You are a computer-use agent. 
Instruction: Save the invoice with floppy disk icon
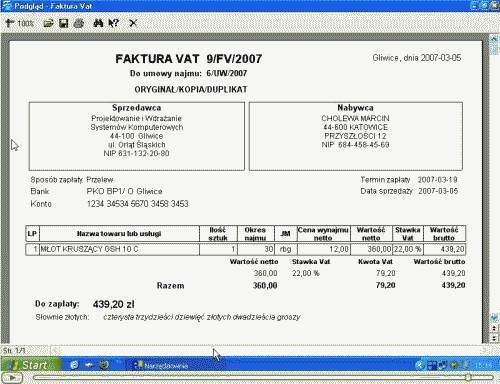click(63, 23)
